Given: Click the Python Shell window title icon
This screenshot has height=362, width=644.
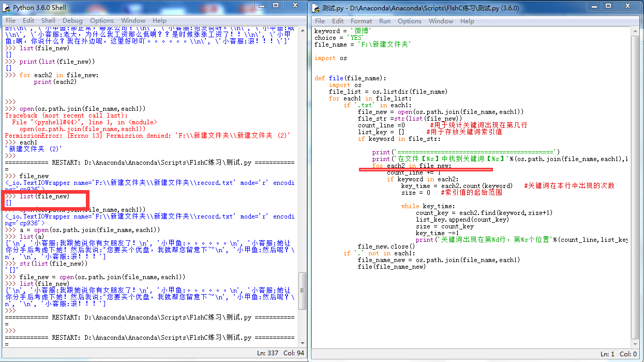Looking at the screenshot, I should coord(7,8).
